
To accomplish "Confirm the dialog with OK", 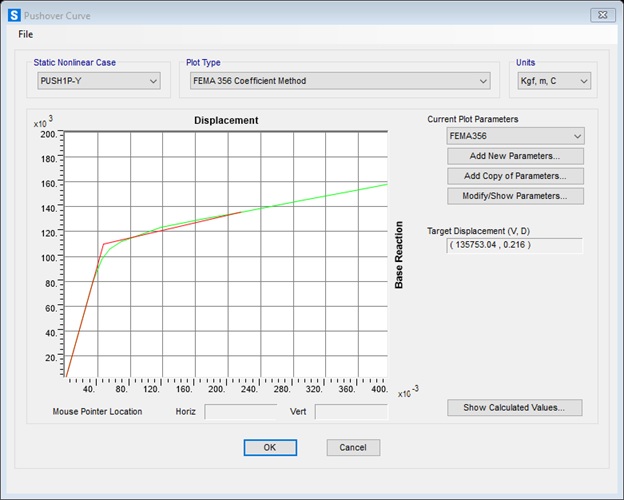I will pyautogui.click(x=270, y=447).
